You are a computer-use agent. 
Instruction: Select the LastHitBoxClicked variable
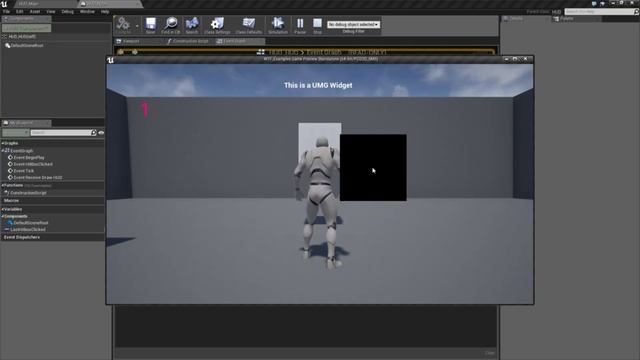(x=28, y=230)
